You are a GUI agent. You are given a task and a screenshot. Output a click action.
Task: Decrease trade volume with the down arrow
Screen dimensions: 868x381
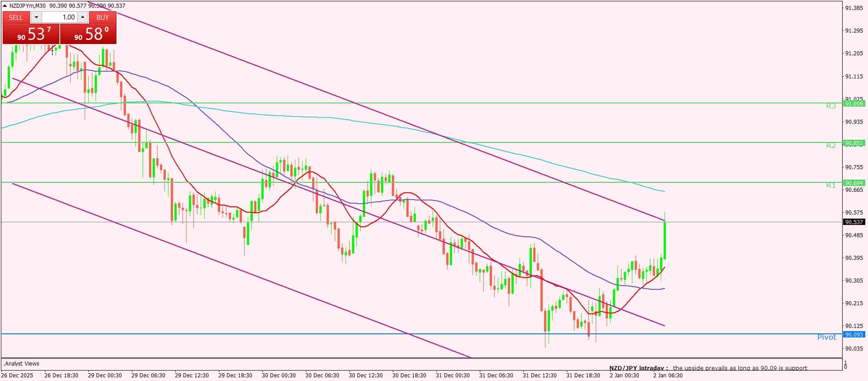(x=36, y=17)
